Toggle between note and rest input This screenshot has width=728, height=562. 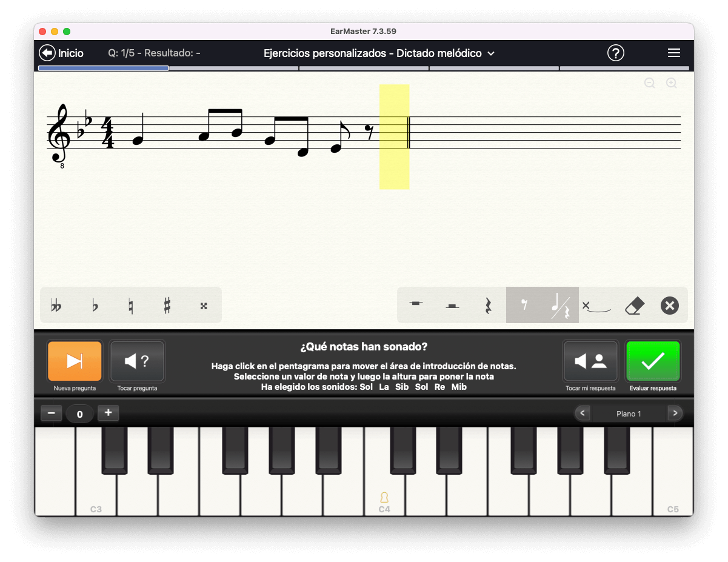coord(561,306)
